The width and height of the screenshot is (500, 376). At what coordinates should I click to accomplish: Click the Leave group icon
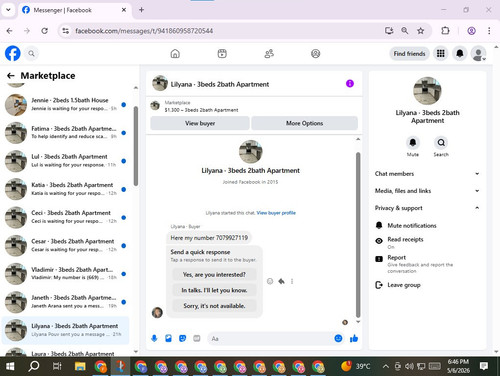(379, 285)
